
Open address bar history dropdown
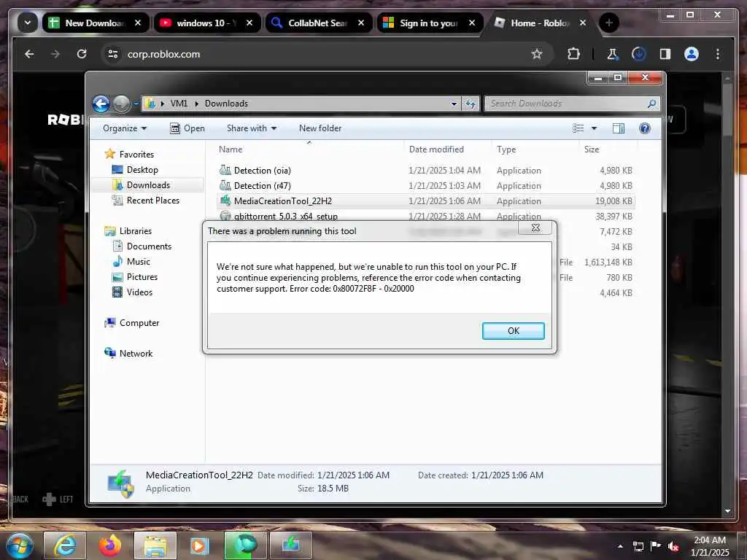(x=454, y=104)
